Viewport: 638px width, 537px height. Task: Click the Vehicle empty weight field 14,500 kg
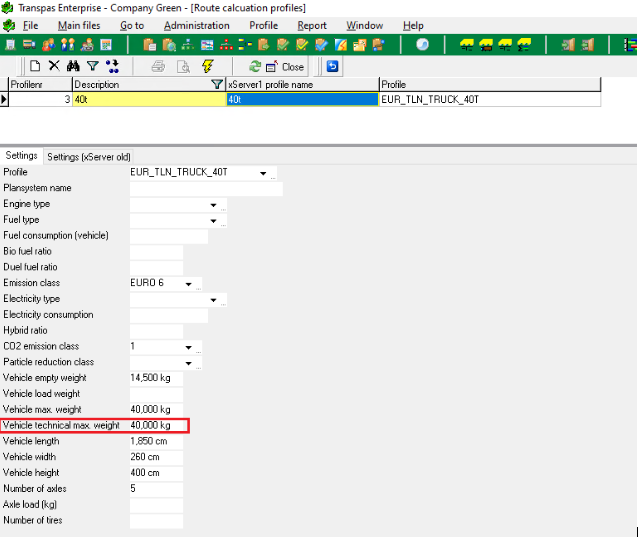[x=156, y=378]
